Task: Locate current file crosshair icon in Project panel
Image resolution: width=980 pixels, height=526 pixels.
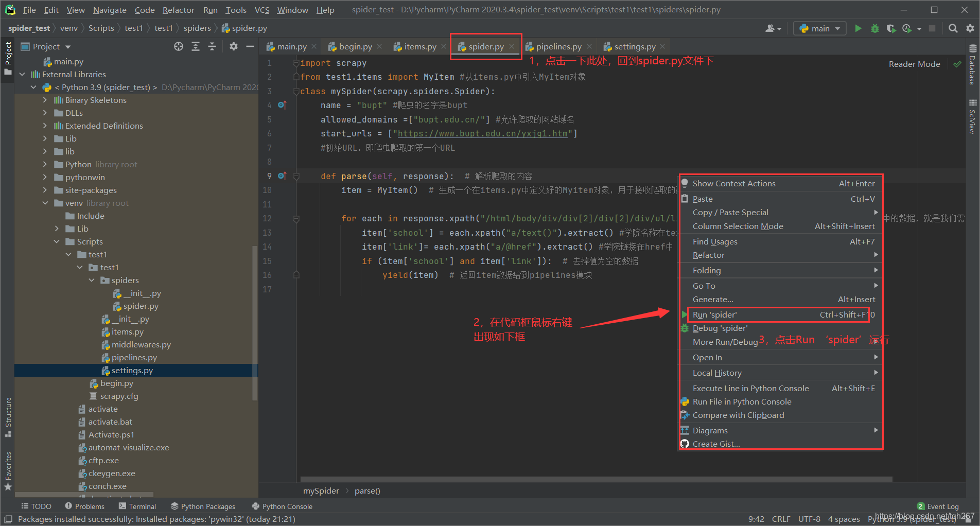Action: (x=179, y=46)
